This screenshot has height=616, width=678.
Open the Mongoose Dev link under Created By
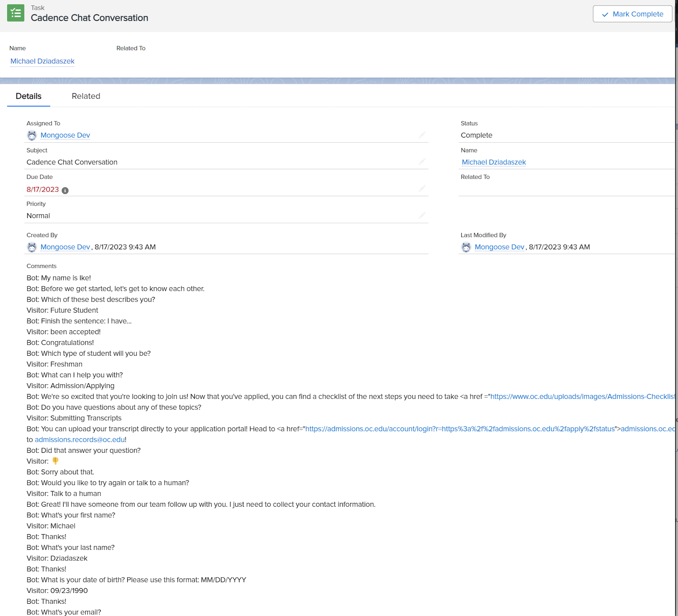(65, 247)
